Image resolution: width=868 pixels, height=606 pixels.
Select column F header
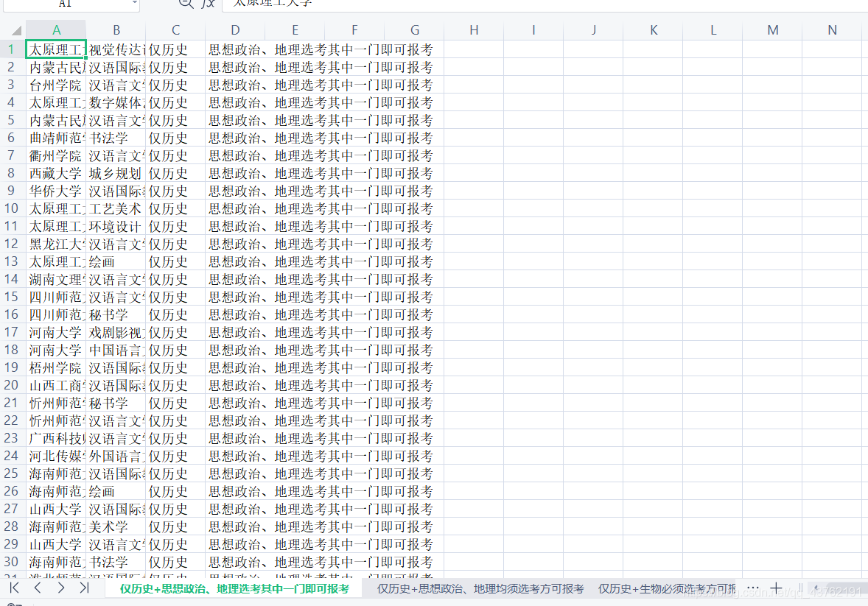click(355, 30)
